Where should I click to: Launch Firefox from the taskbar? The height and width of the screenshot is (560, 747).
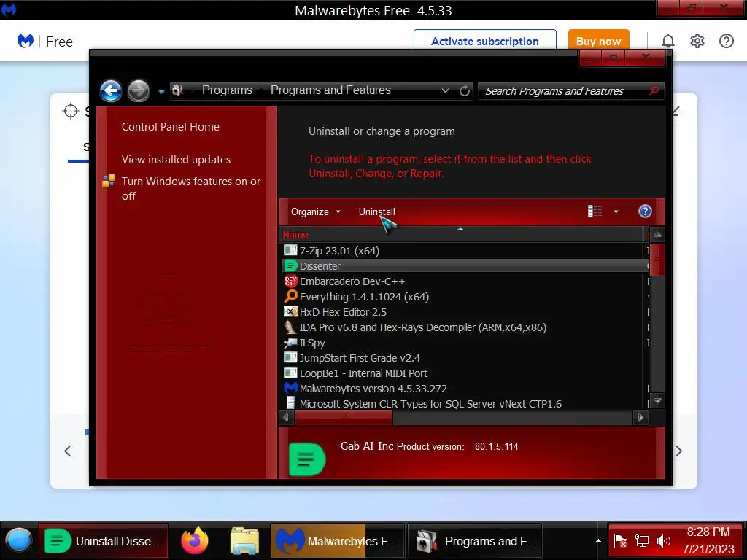point(195,541)
